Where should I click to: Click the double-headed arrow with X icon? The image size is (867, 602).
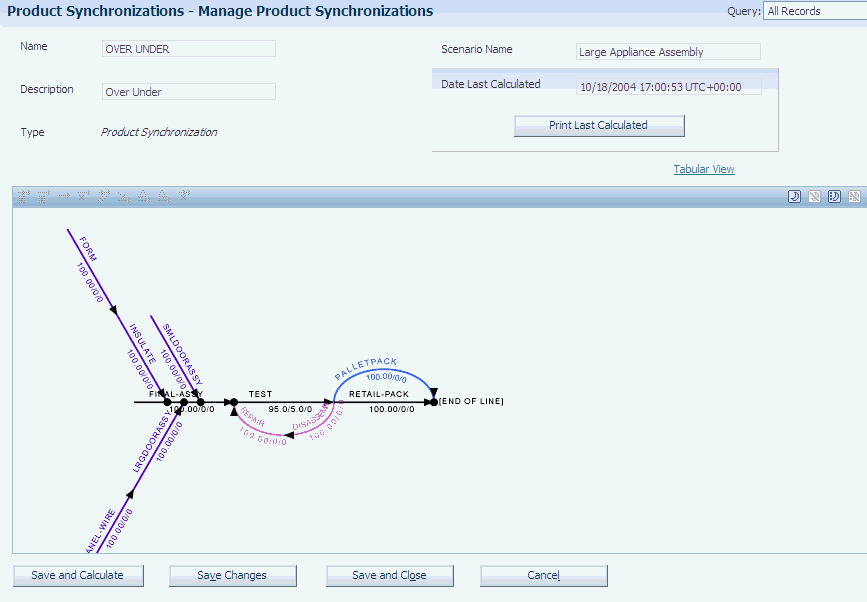tap(184, 195)
